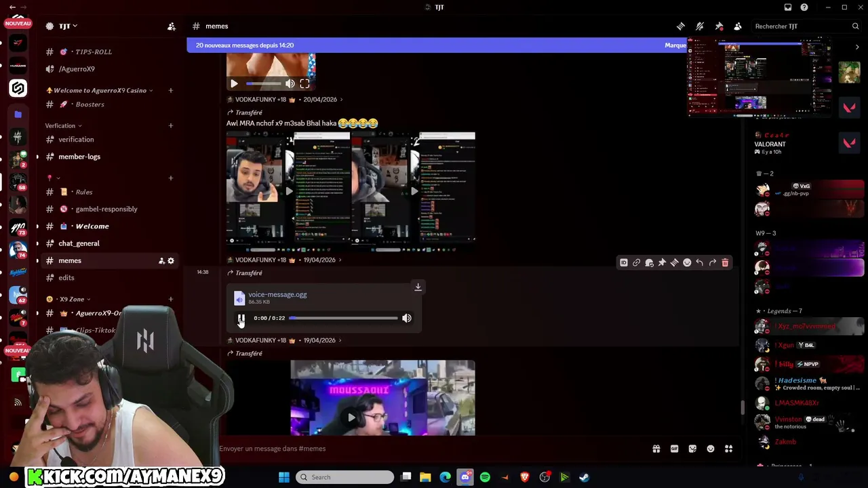Screen dimensions: 868x488
Task: Toggle notification mute for memes channel
Action: [x=700, y=26]
